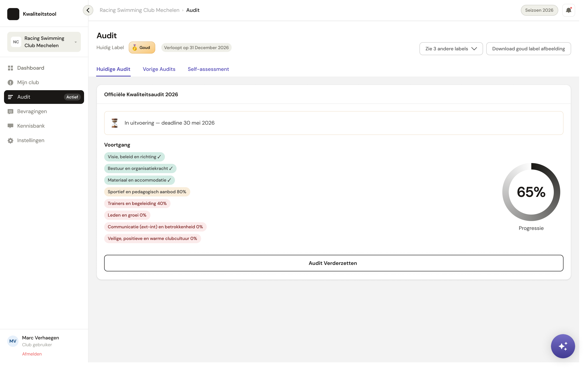Screen dimensions: 588x372
Task: Click the Audit breadcrumb item
Action: click(193, 10)
